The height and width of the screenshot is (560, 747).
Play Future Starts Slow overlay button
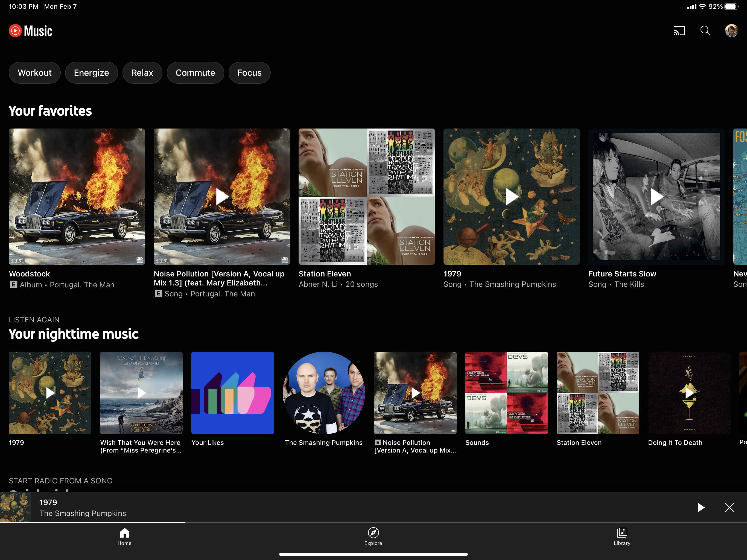click(x=656, y=197)
